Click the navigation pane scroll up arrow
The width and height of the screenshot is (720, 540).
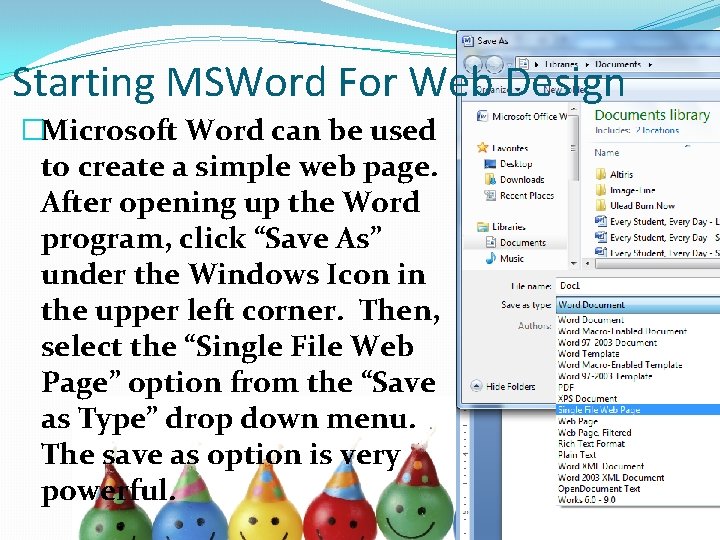(x=574, y=108)
